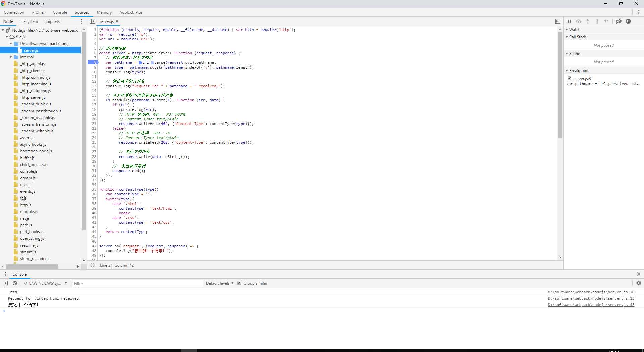Close the console drawer
Viewport: 644px width, 352px height.
click(639, 274)
